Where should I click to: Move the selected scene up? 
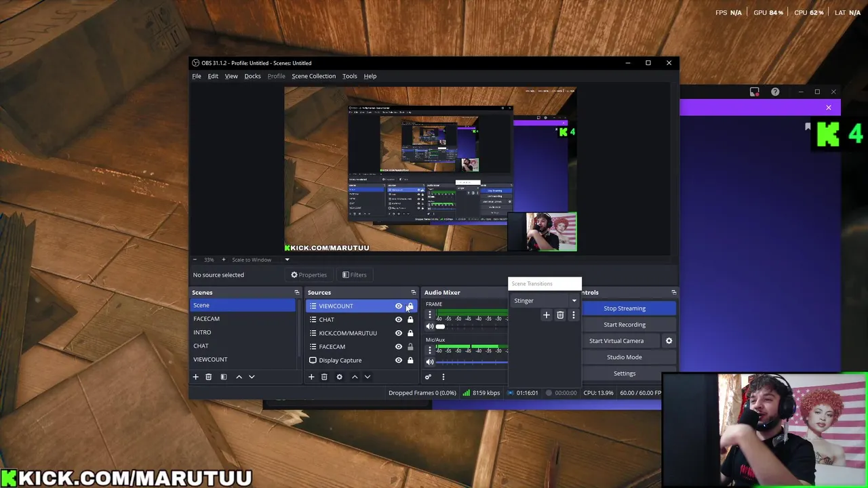tap(239, 377)
